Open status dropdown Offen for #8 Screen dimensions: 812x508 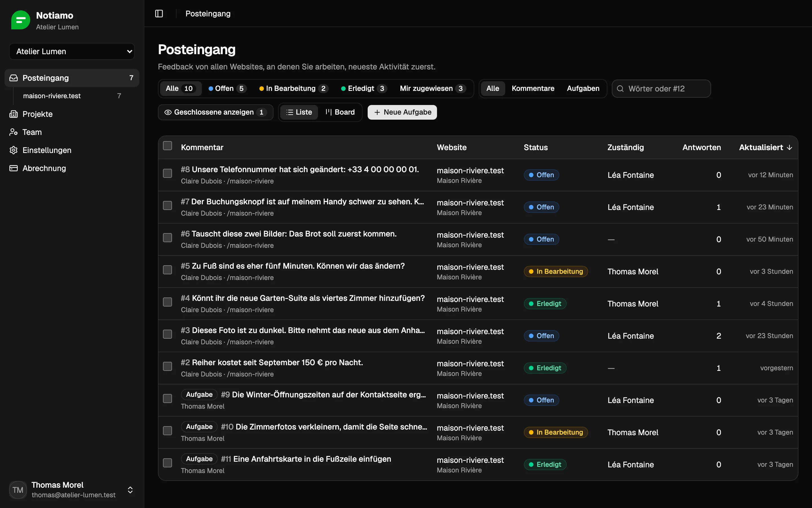coord(541,175)
